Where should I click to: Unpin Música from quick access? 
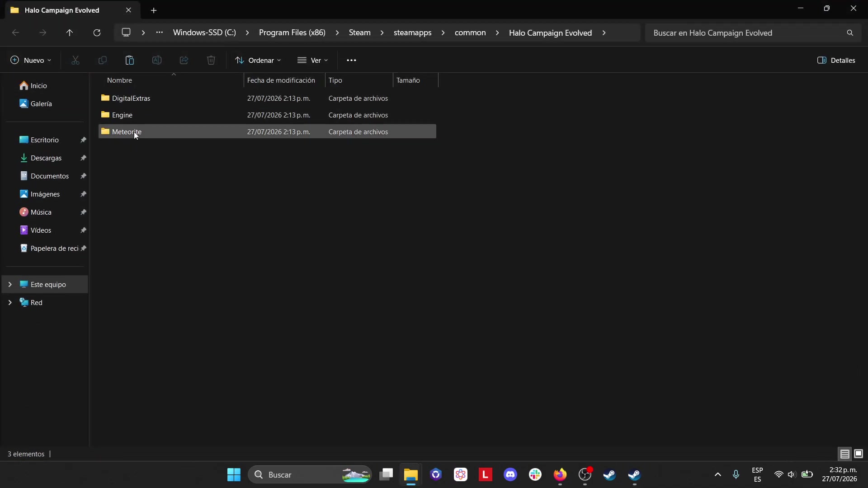point(84,212)
